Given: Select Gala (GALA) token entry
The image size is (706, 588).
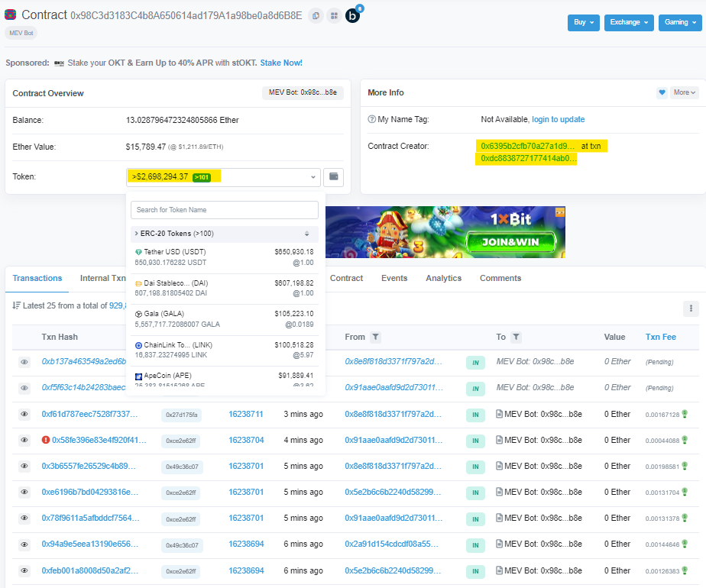Looking at the screenshot, I should pyautogui.click(x=224, y=319).
